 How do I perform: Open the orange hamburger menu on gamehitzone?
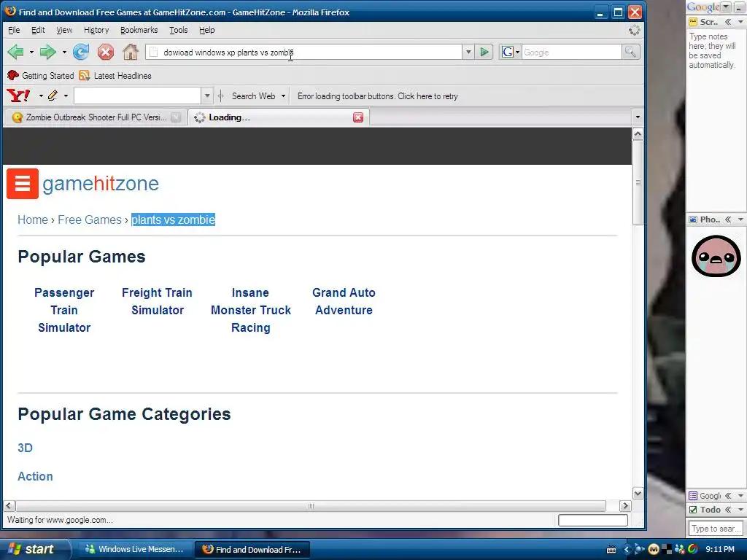[x=23, y=183]
